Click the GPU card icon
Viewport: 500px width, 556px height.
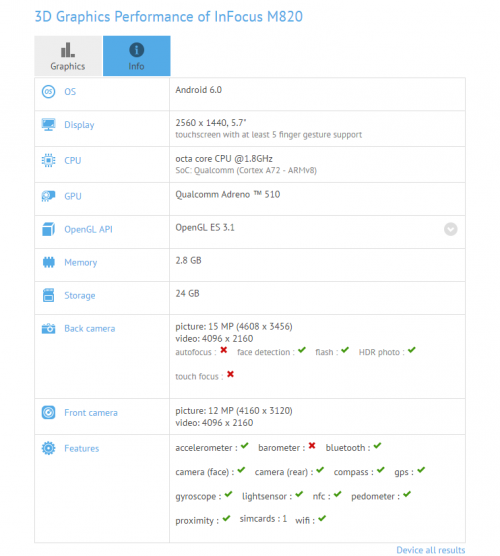49,196
